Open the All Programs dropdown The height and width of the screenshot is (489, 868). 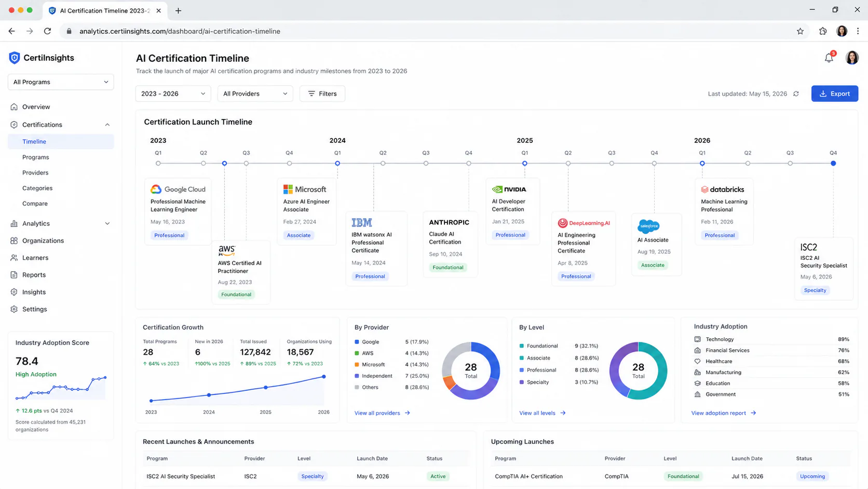point(61,82)
